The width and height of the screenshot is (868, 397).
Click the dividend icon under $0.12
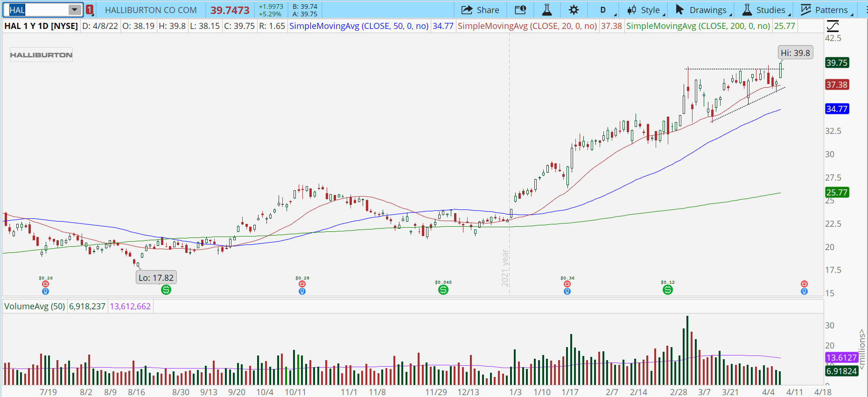click(x=668, y=290)
